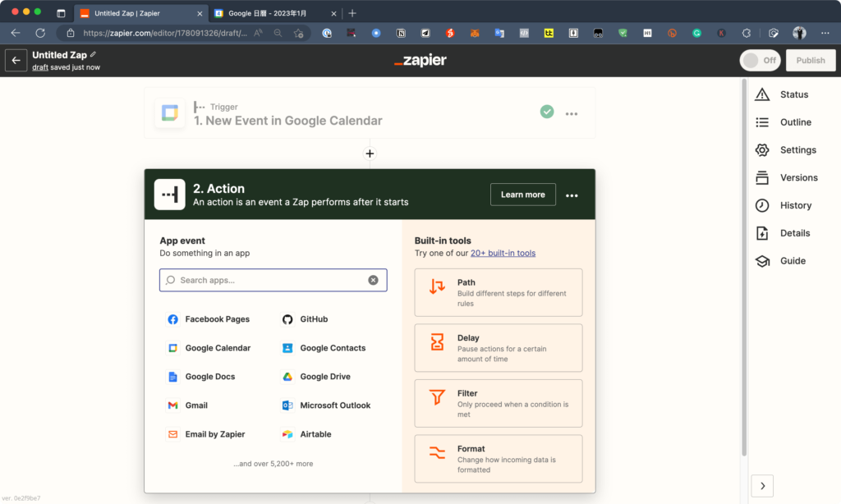Image resolution: width=841 pixels, height=504 pixels.
Task: Choose the Airtable app
Action: click(307, 434)
